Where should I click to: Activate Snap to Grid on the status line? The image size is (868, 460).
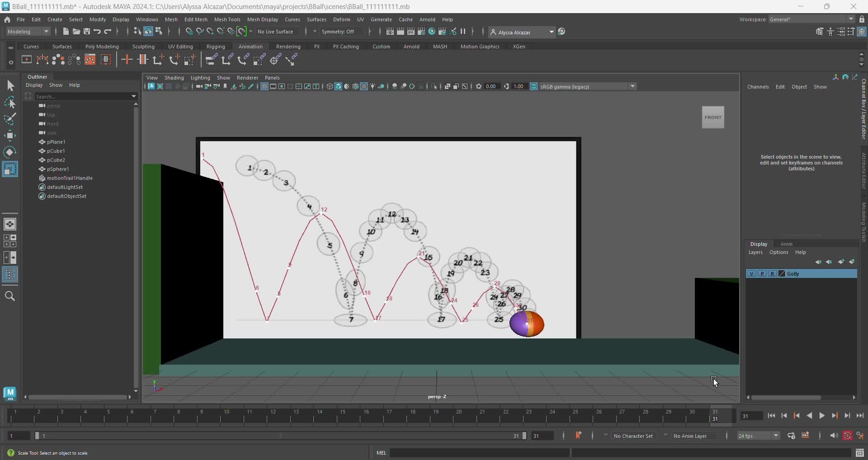tap(189, 32)
